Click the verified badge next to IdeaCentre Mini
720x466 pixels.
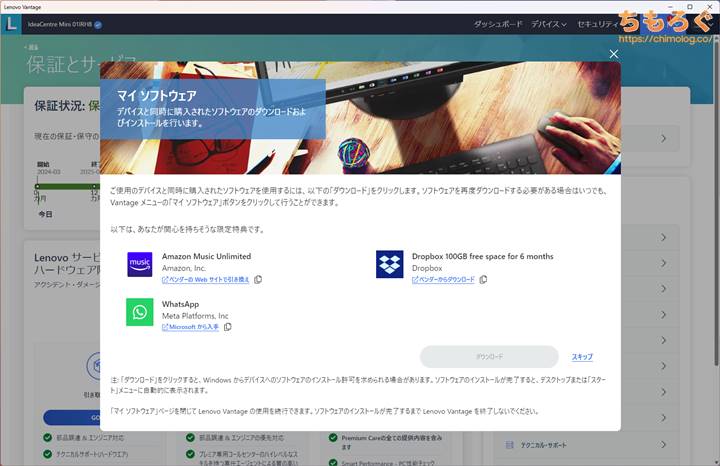(x=98, y=25)
